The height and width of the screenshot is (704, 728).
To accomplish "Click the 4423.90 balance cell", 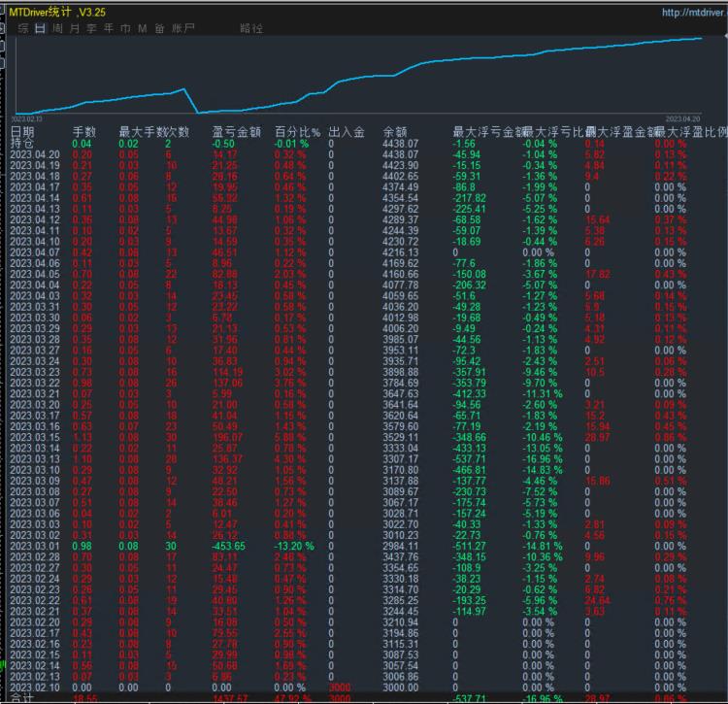I will pyautogui.click(x=400, y=165).
